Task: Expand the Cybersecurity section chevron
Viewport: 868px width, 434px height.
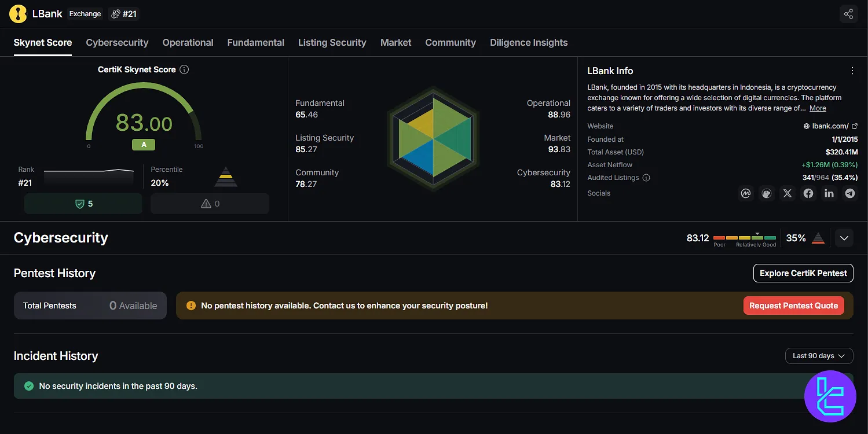Action: point(844,238)
